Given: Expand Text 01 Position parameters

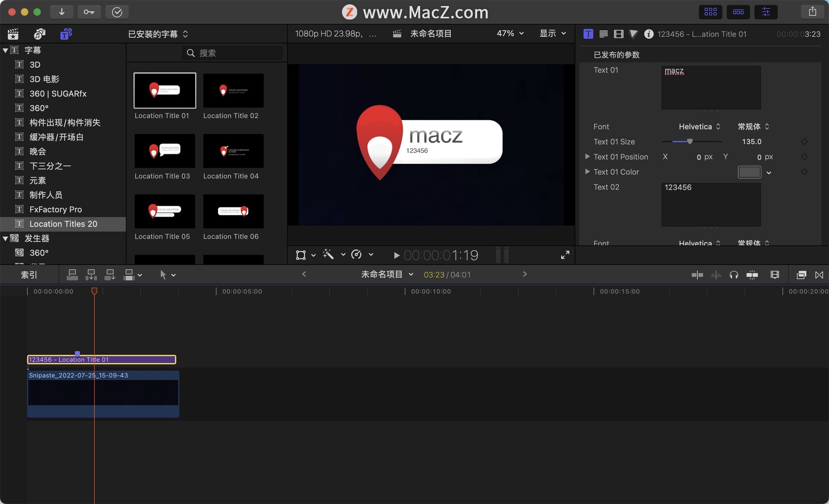Looking at the screenshot, I should point(587,157).
